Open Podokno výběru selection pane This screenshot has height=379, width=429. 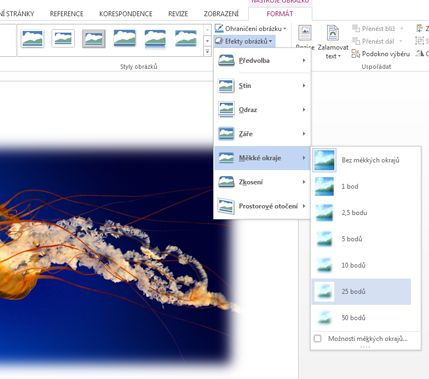click(x=381, y=54)
